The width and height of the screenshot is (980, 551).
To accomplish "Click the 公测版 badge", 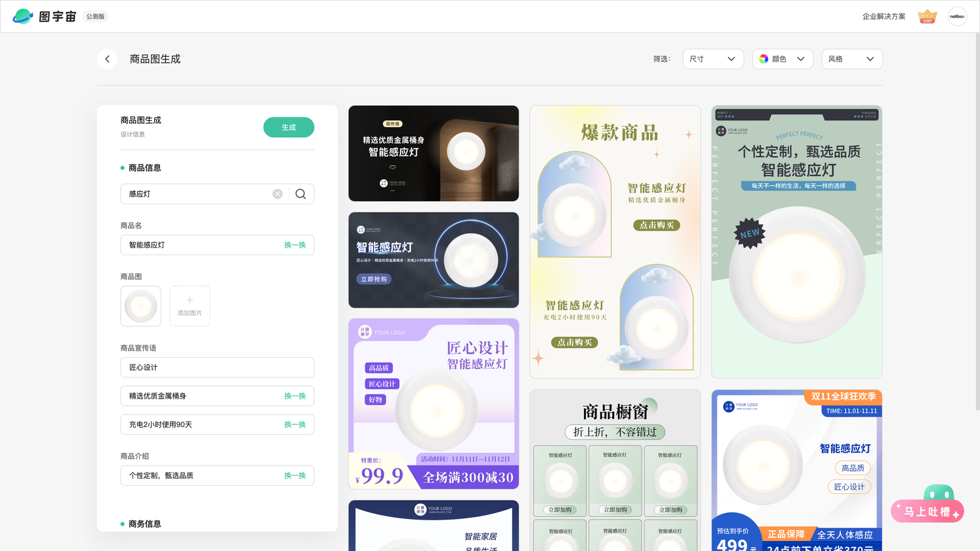I will pyautogui.click(x=95, y=16).
